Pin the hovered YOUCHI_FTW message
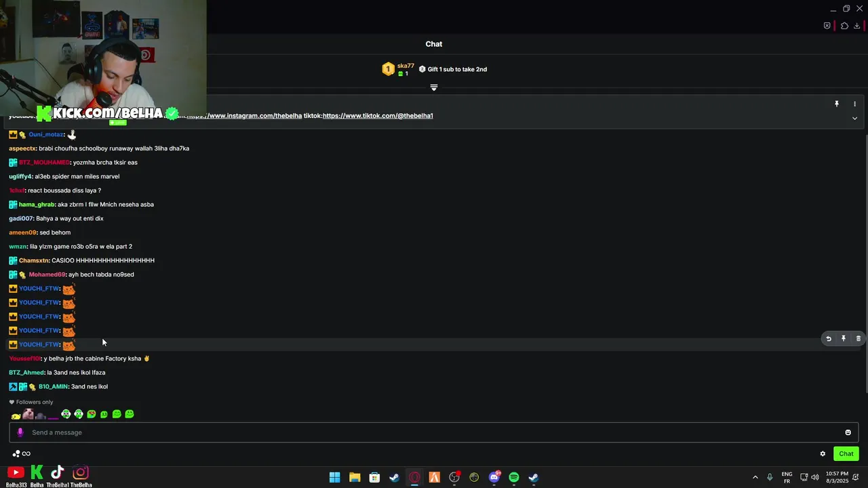Screen dimensions: 868x488 pyautogui.click(x=844, y=338)
